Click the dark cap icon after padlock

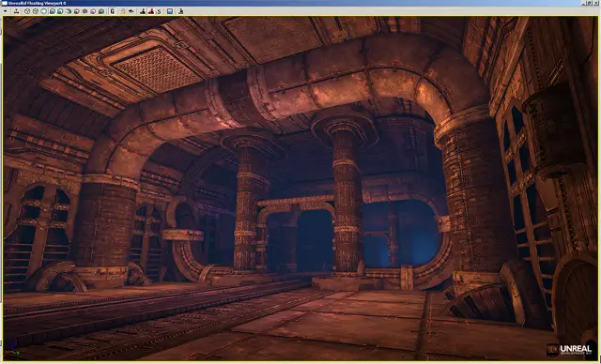131,11
